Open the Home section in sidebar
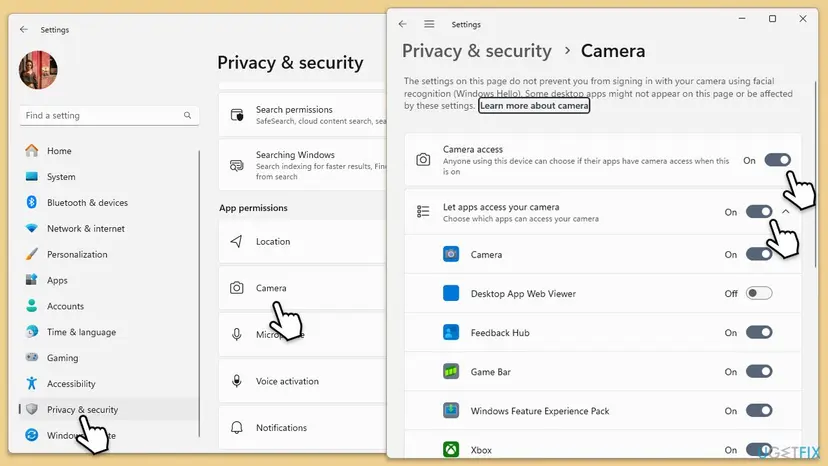This screenshot has height=466, width=828. (x=109, y=151)
